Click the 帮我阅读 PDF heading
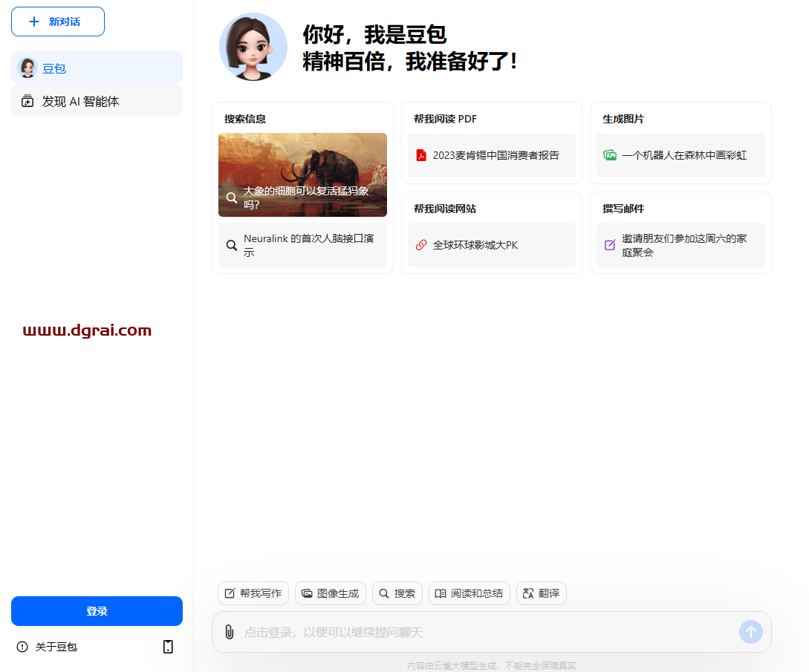The width and height of the screenshot is (809, 672). (x=445, y=119)
